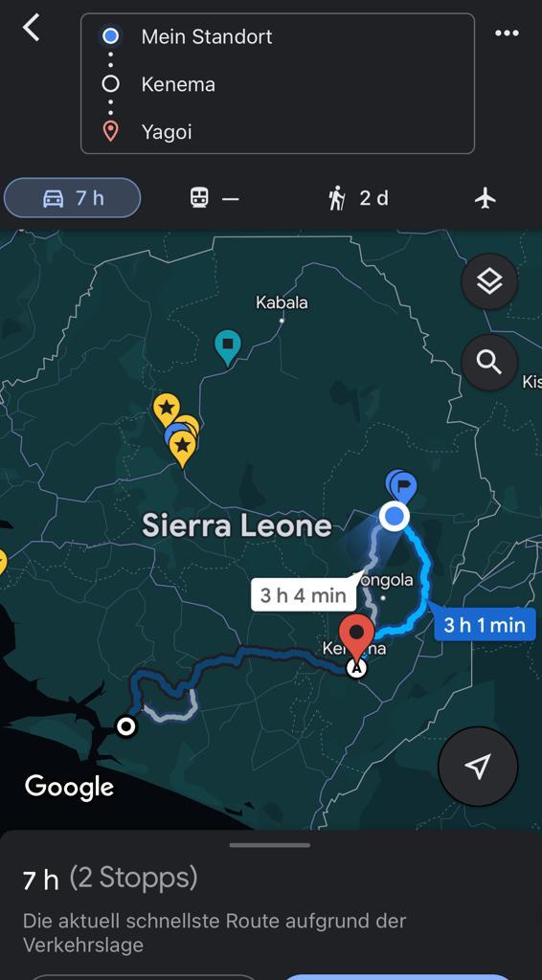
Task: Tap the 3 h 1 min route label
Action: [485, 624]
